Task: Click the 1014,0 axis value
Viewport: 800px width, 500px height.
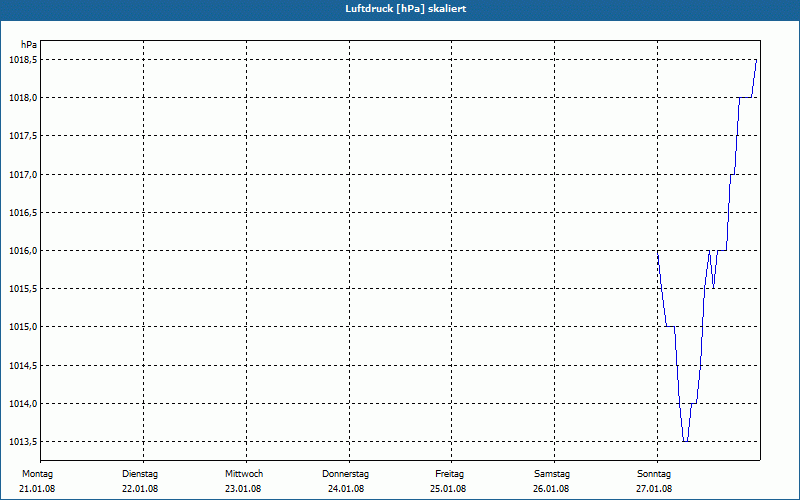Action: [23, 404]
